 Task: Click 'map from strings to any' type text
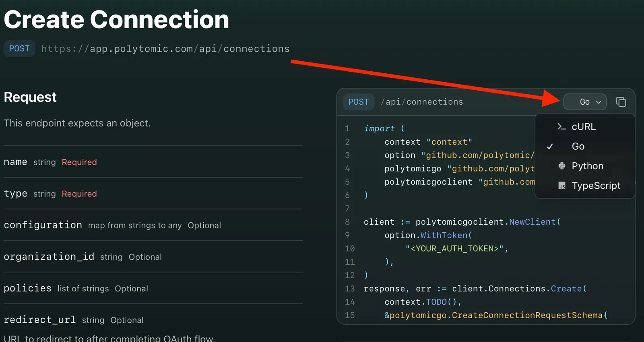click(x=135, y=225)
